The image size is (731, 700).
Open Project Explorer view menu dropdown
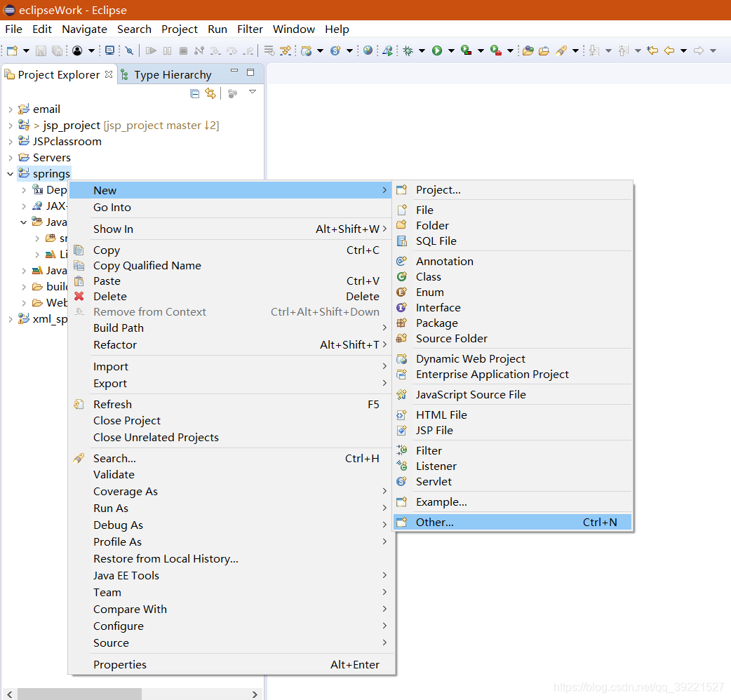pos(253,92)
